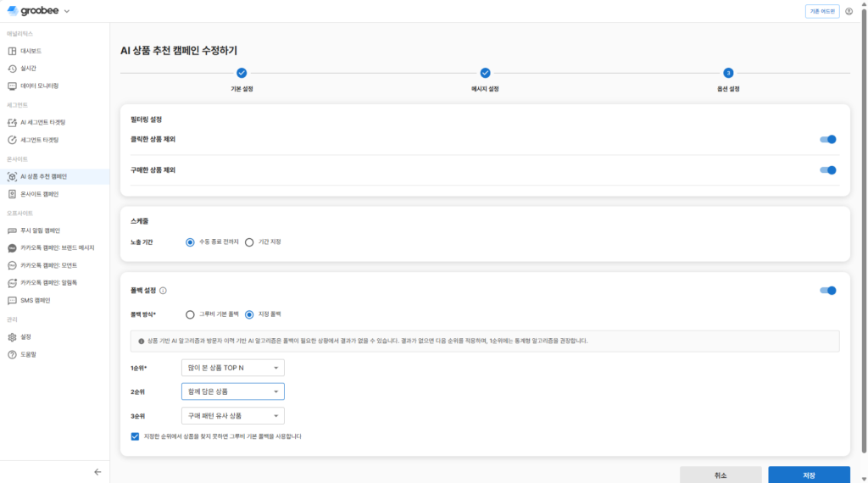The width and height of the screenshot is (868, 483).
Task: Click the AI 세그먼트 타겟팅 icon
Action: click(x=12, y=122)
